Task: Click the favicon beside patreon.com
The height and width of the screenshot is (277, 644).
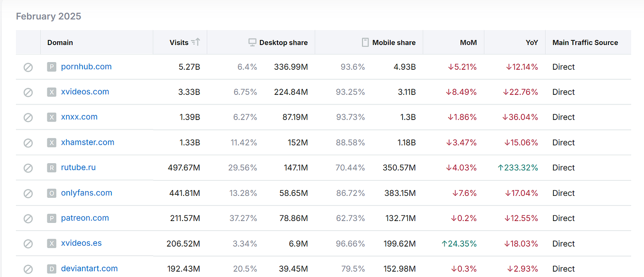Action: (52, 218)
